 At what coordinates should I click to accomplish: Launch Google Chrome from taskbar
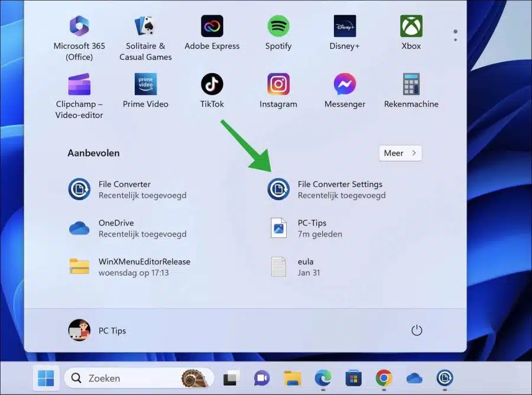[x=384, y=378]
